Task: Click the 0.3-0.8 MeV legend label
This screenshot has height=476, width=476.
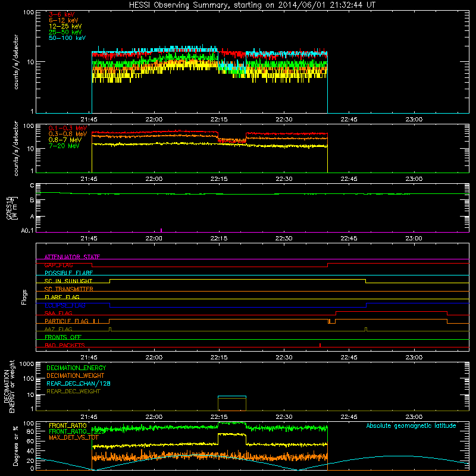Action: 68,134
